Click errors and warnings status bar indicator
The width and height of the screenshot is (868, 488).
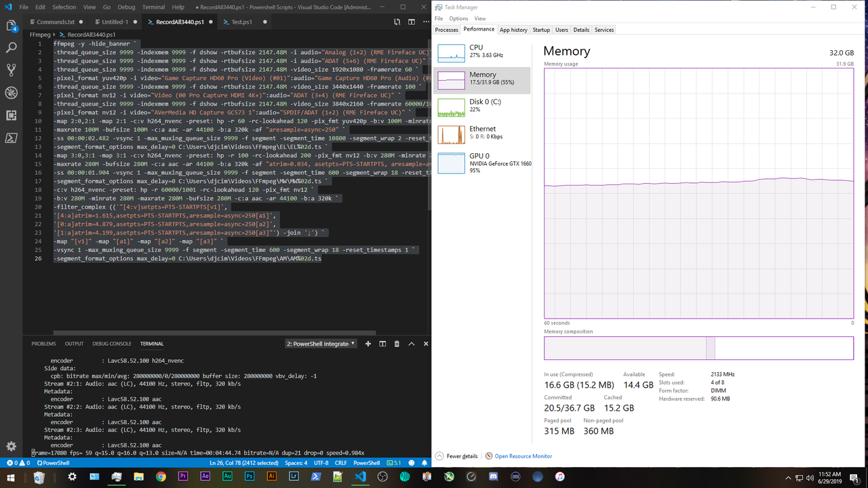point(18,463)
